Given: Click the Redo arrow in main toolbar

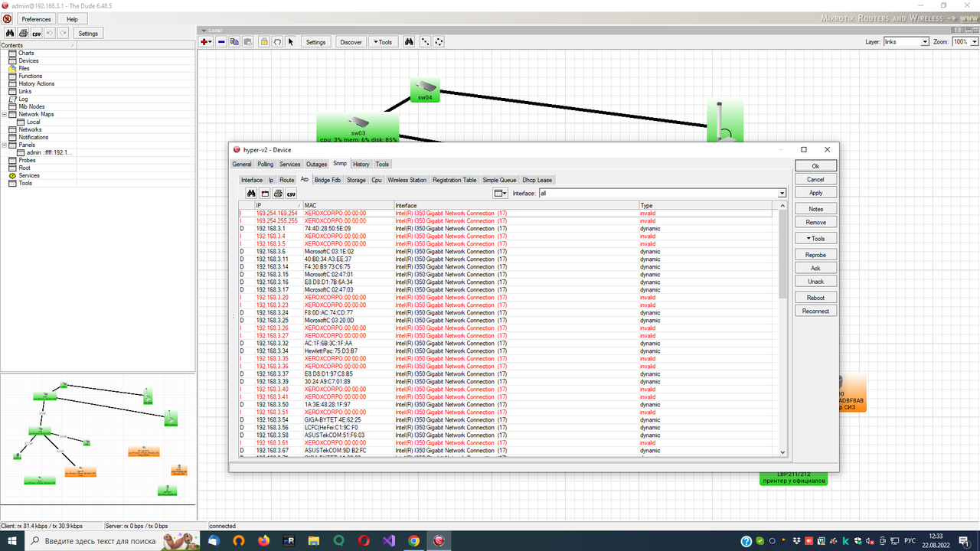Looking at the screenshot, I should (63, 34).
